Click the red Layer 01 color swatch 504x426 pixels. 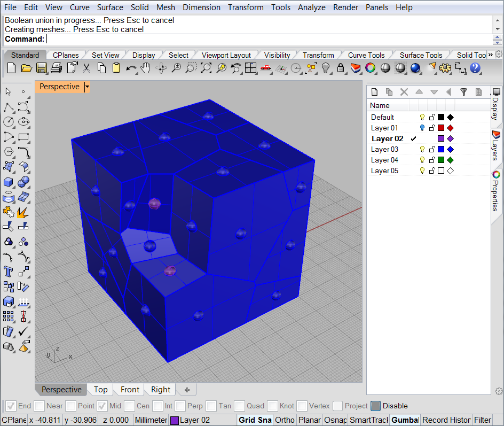[441, 128]
